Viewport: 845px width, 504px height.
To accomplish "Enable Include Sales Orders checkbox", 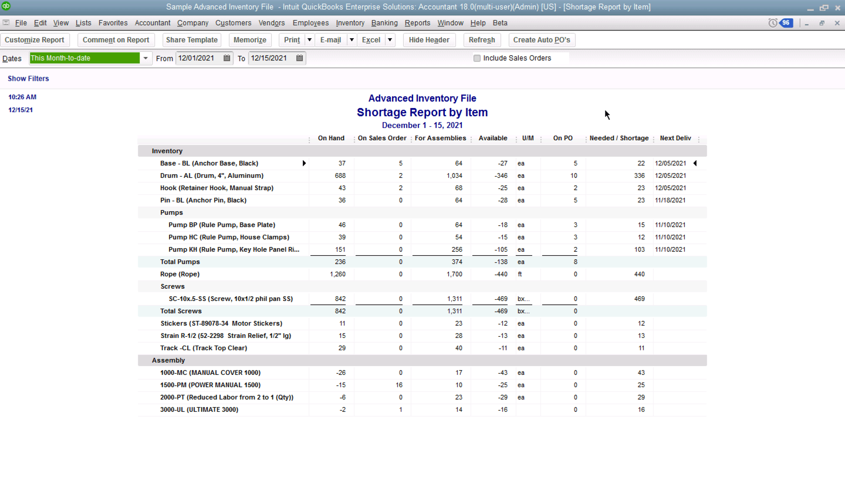I will (x=477, y=58).
